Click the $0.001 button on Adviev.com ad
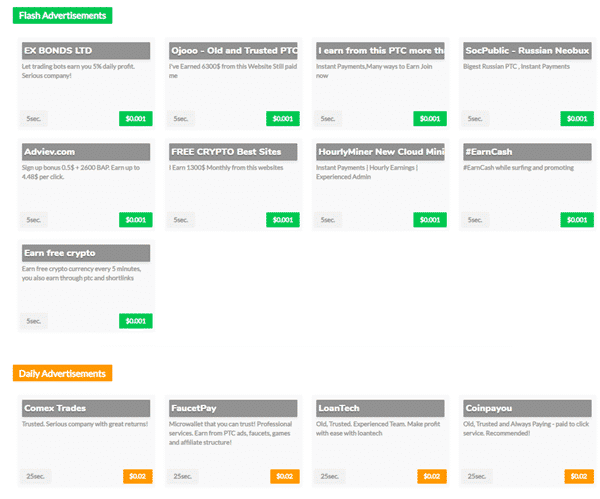Image resolution: width=600 pixels, height=499 pixels. click(135, 220)
